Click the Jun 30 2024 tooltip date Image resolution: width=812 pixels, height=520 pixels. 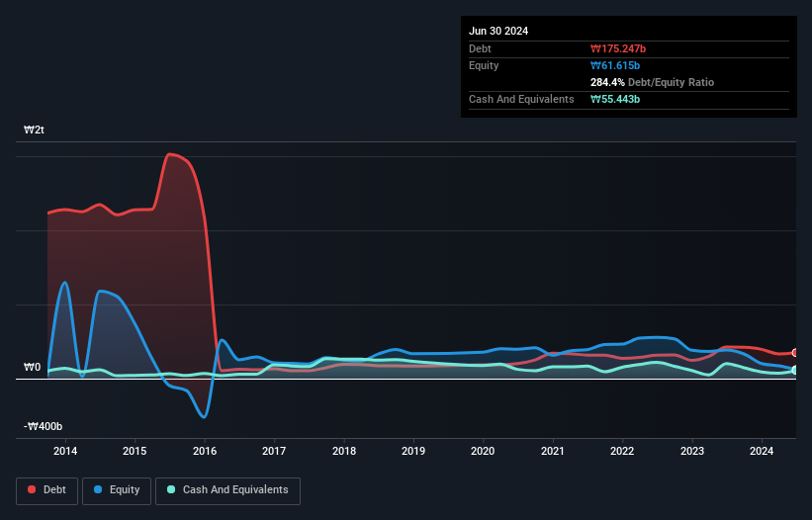(x=498, y=31)
